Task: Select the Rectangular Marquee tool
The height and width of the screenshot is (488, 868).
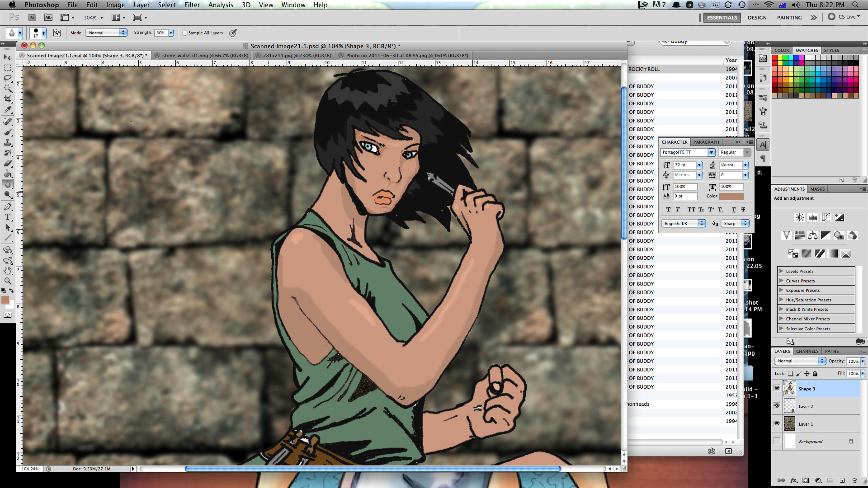Action: [8, 68]
